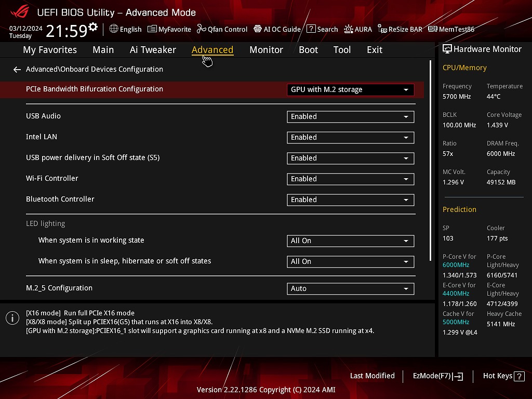Viewport: 532px width, 399px height.
Task: Open AURA lighting icon
Action: click(349, 29)
